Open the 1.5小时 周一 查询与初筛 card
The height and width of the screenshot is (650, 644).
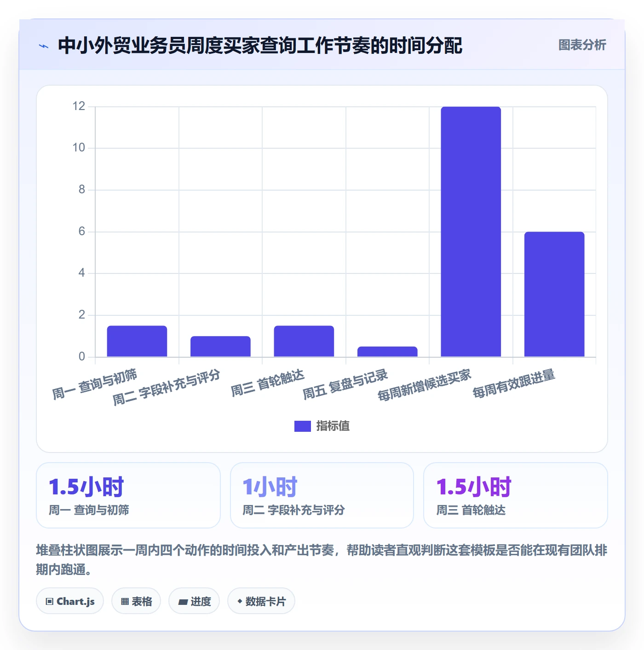click(128, 495)
